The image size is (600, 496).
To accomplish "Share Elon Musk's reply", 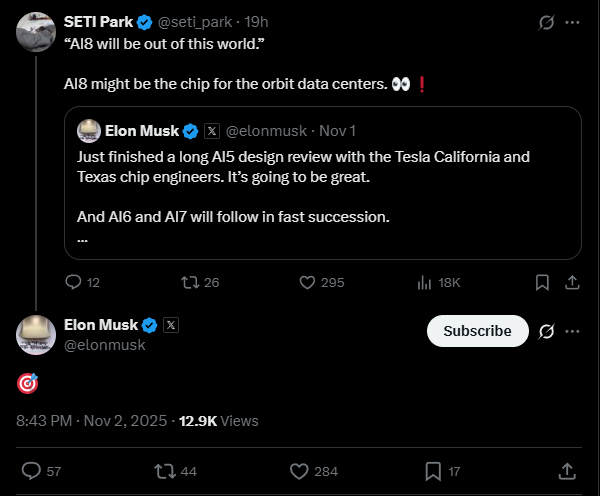I will pos(566,470).
